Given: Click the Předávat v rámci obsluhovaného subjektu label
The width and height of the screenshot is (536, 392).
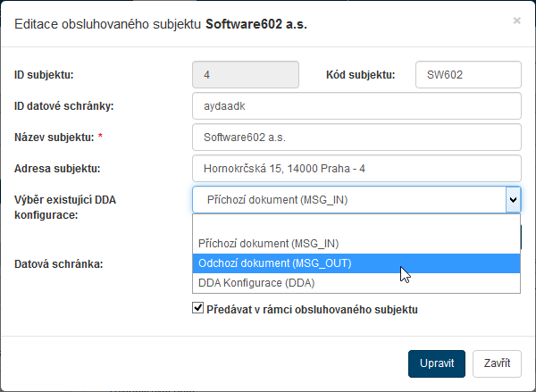Looking at the screenshot, I should [x=313, y=310].
